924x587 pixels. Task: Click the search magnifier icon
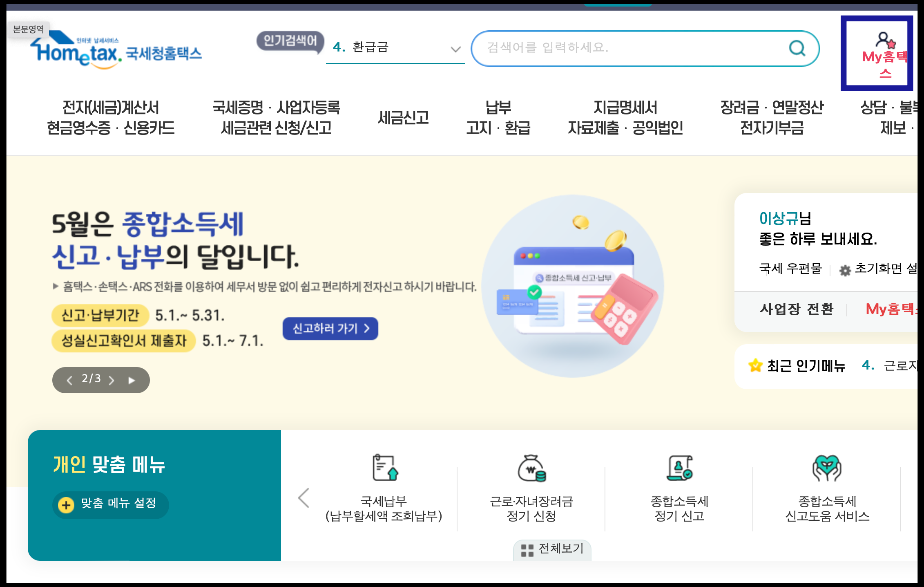797,48
